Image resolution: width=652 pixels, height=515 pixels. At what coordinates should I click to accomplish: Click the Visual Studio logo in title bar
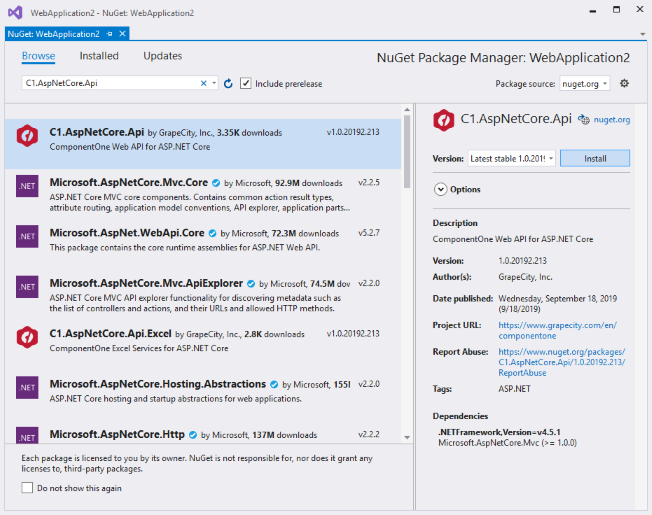13,13
